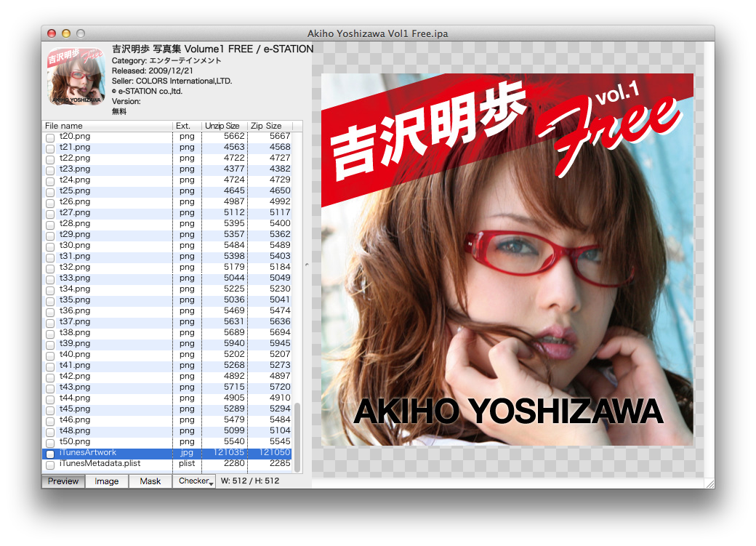Click the app icon thumbnail in the header
The height and width of the screenshot is (546, 756).
click(x=76, y=76)
